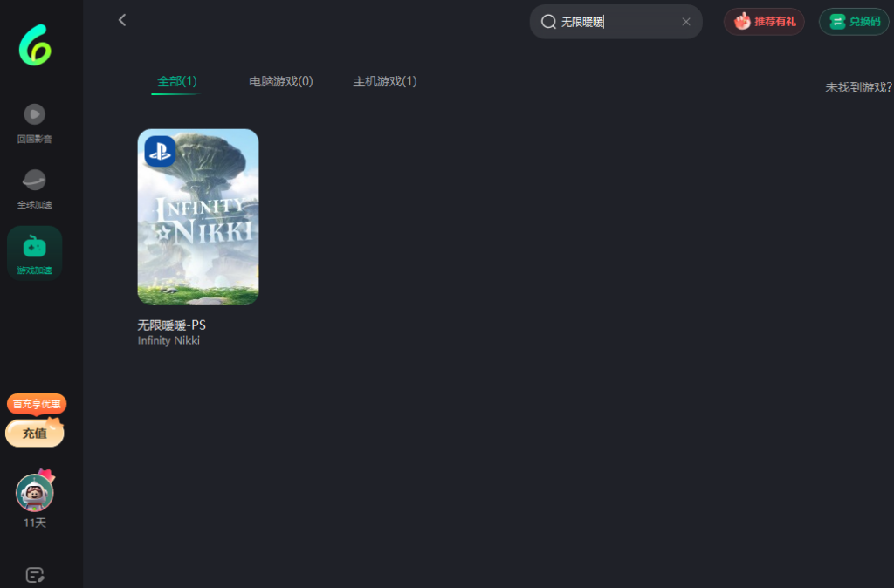Open the feedback icon at the sidebar bottom
This screenshot has height=588, width=894.
click(x=35, y=575)
